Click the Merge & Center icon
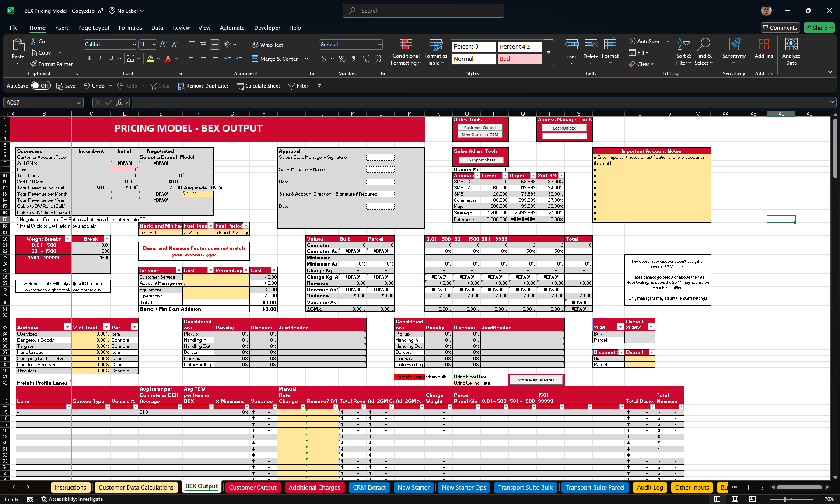This screenshot has height=504, width=840. point(255,59)
